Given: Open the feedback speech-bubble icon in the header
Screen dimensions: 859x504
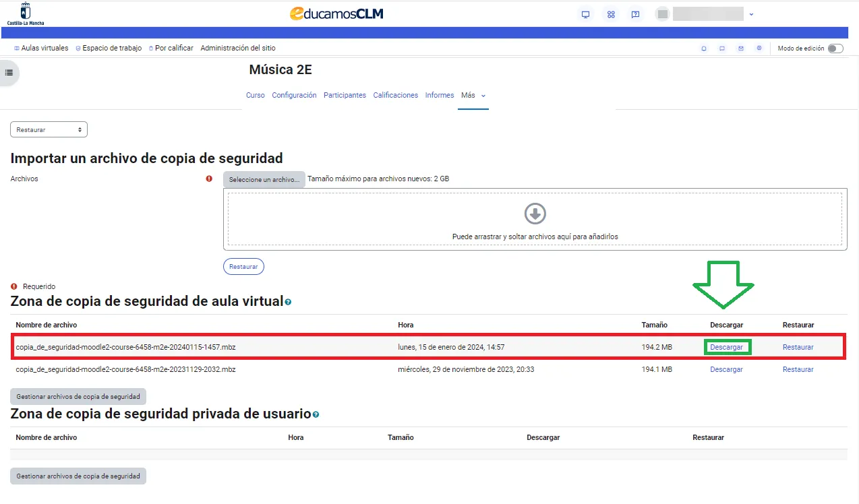Looking at the screenshot, I should pos(634,13).
